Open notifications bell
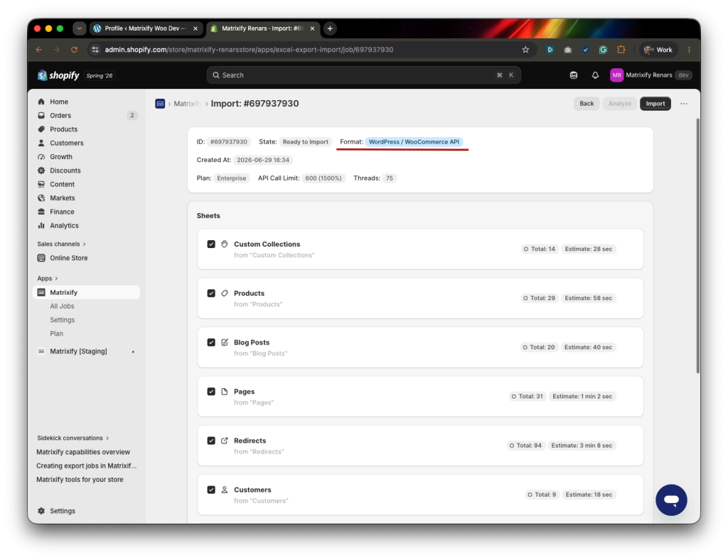The width and height of the screenshot is (728, 560). click(595, 75)
